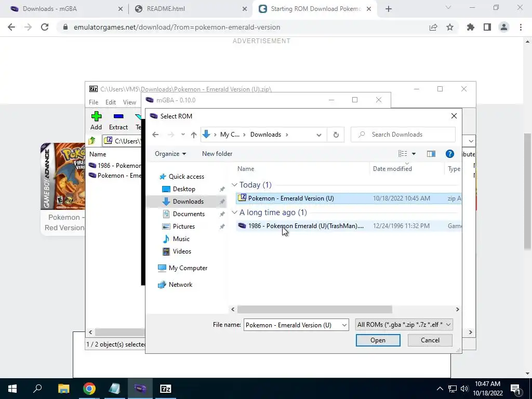Toggle Chrome side panel icon

tap(487, 28)
